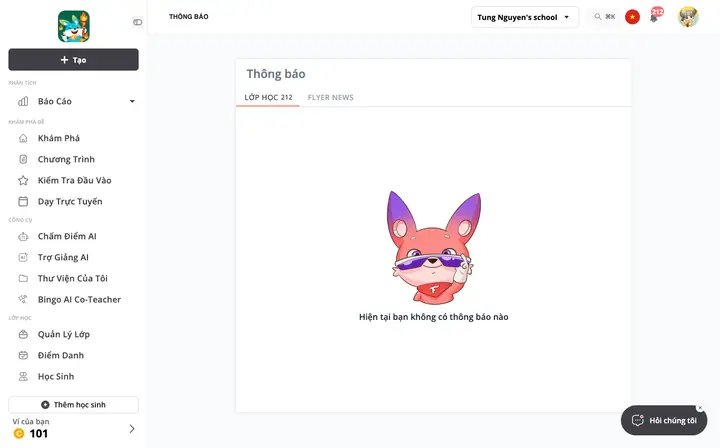Click the Chương Trình document icon
Viewport: 720px width, 448px height.
coord(23,159)
